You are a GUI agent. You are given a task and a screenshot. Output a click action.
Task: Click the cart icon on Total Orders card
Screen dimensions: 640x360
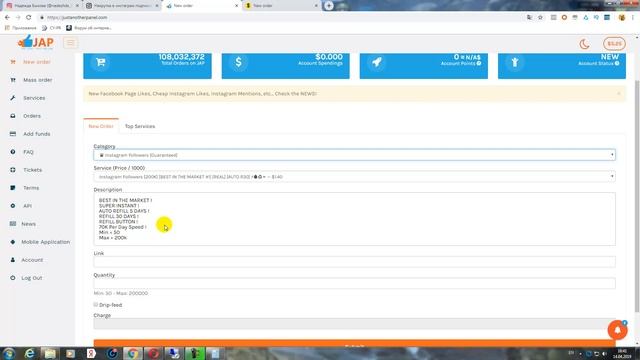click(x=100, y=62)
